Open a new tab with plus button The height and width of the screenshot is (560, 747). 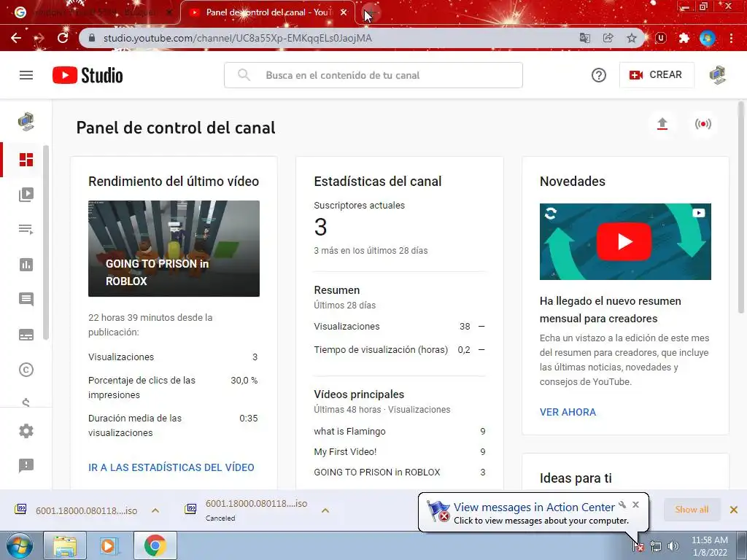(371, 12)
